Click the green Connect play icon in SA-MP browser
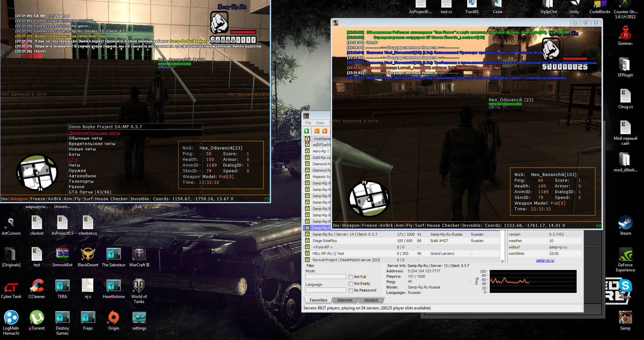Screen dimensions: 644x340 (x=307, y=131)
